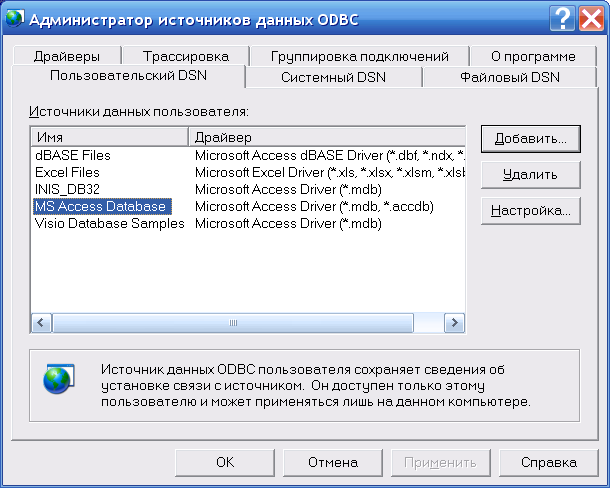Click the globe icon in the description box

point(59,379)
